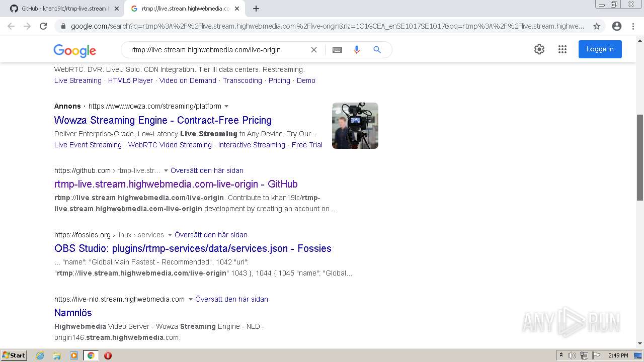644x362 pixels.
Task: Click the volume speaker tray icon
Action: (x=572, y=355)
